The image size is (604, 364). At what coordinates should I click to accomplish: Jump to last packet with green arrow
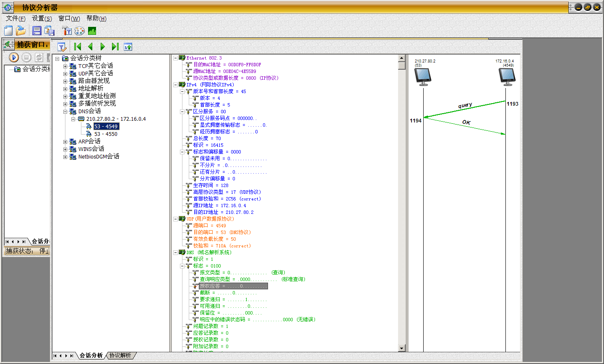pos(115,47)
